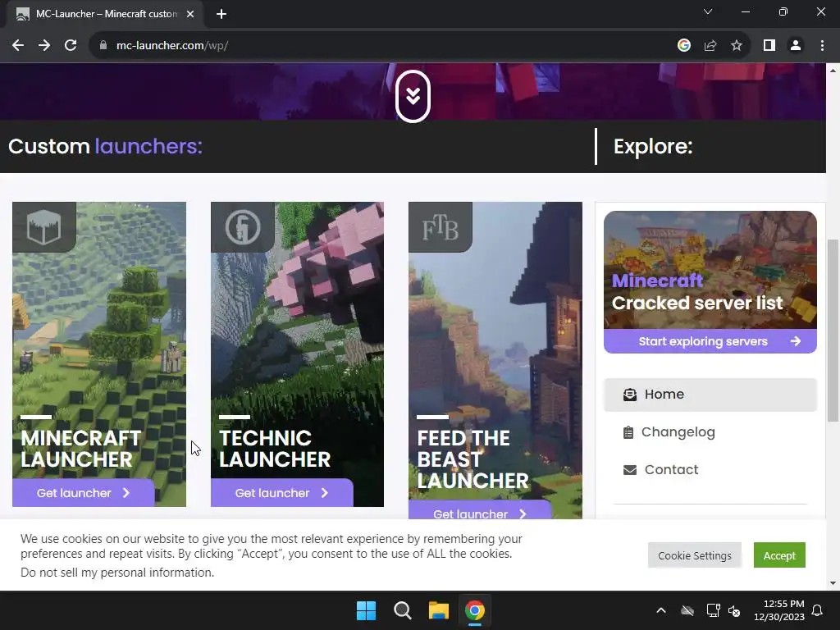The width and height of the screenshot is (840, 630).
Task: Click the page vertical scrollbar thumb
Action: (x=833, y=331)
